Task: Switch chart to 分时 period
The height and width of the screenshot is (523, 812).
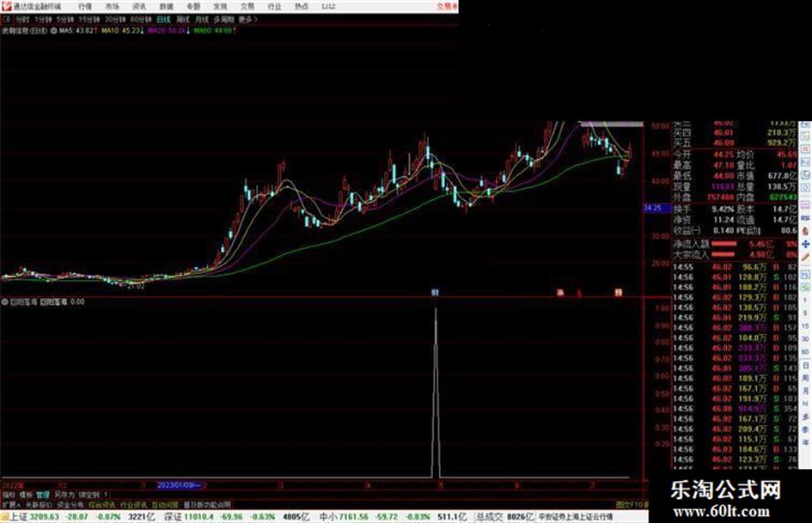Action: (22, 19)
